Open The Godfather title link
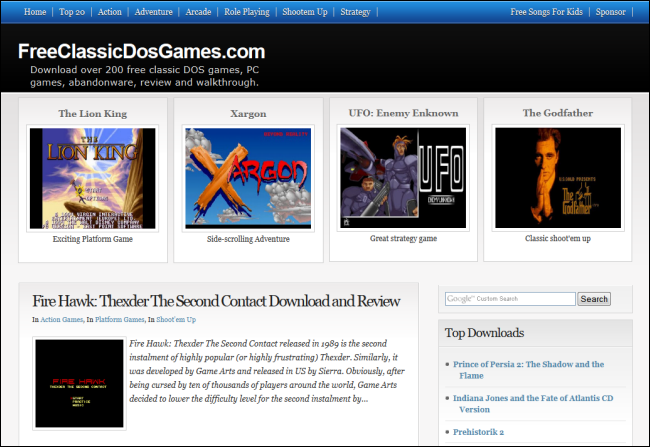The image size is (650, 447). pyautogui.click(x=558, y=113)
